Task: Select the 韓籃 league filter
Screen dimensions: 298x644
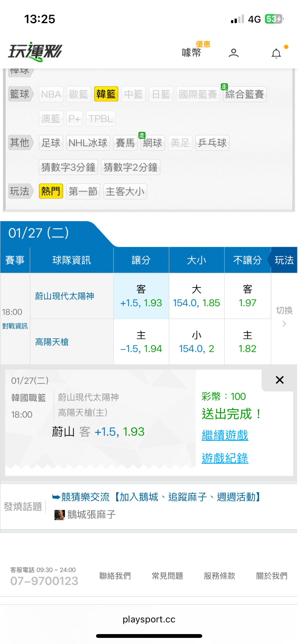Action: [x=106, y=94]
